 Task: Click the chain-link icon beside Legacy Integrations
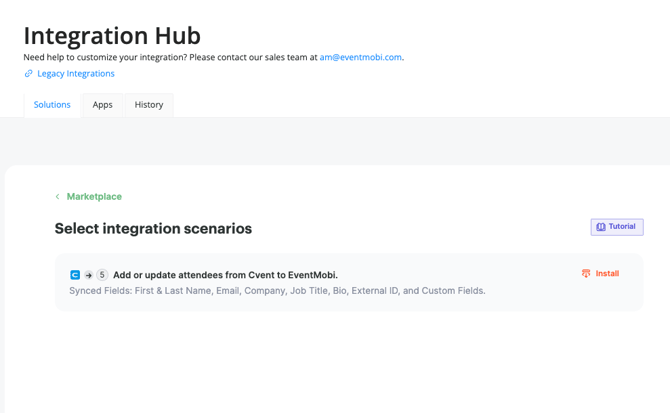[x=29, y=74]
